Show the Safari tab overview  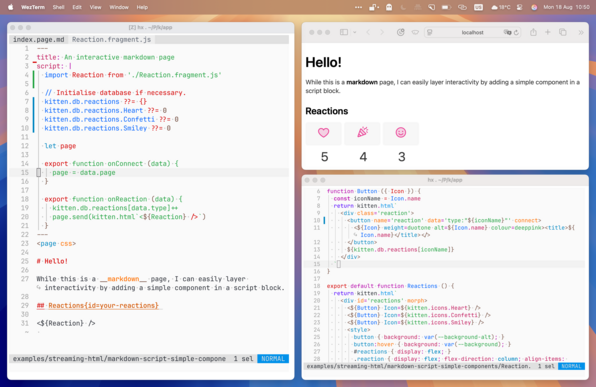(563, 32)
